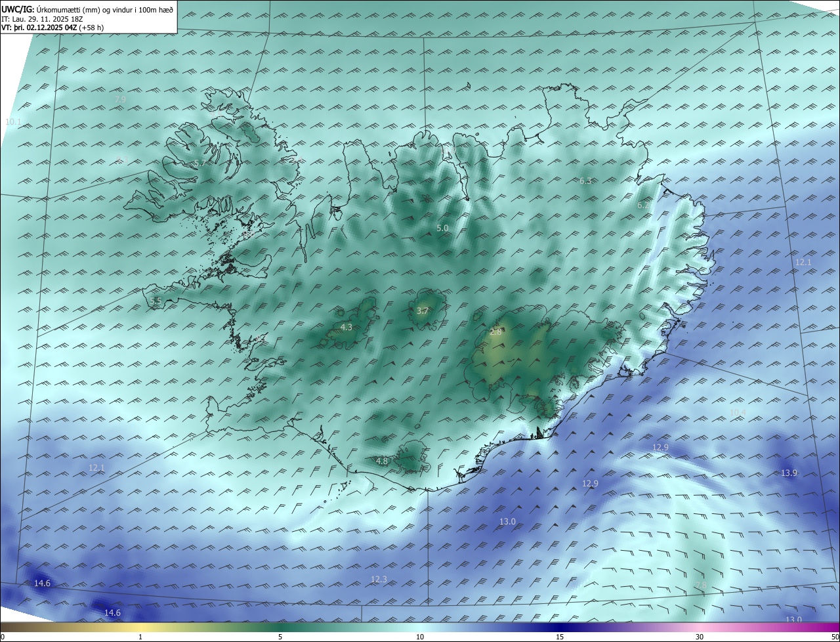The height and width of the screenshot is (642, 840).
Task: Click the legend tick label 1
Action: (141, 637)
